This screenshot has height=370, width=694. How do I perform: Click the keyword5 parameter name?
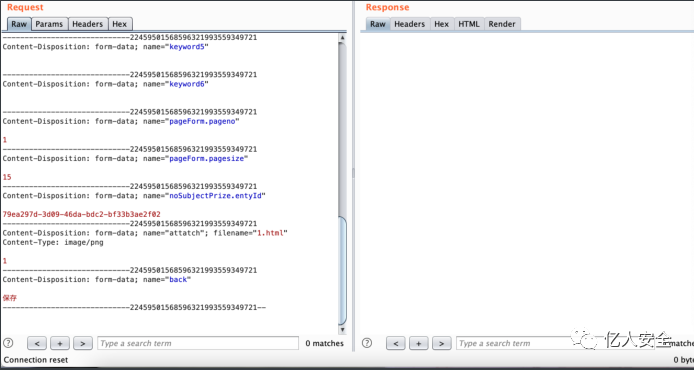point(187,47)
